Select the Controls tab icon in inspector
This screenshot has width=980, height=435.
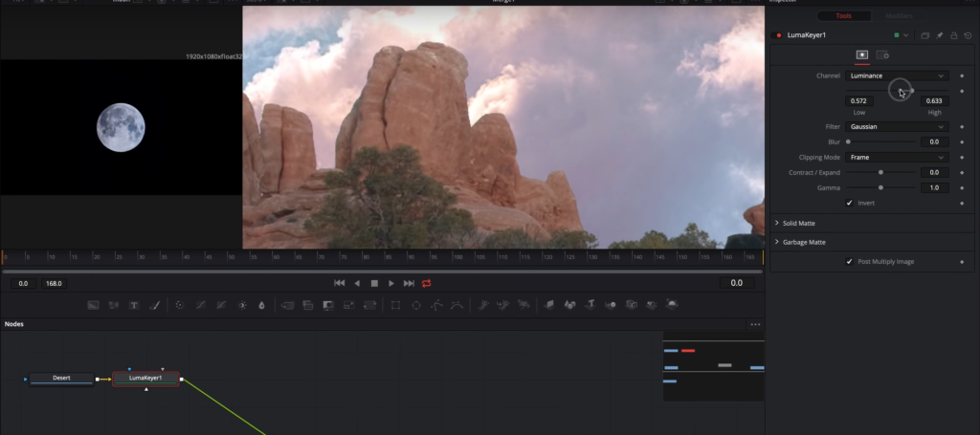[x=862, y=54]
